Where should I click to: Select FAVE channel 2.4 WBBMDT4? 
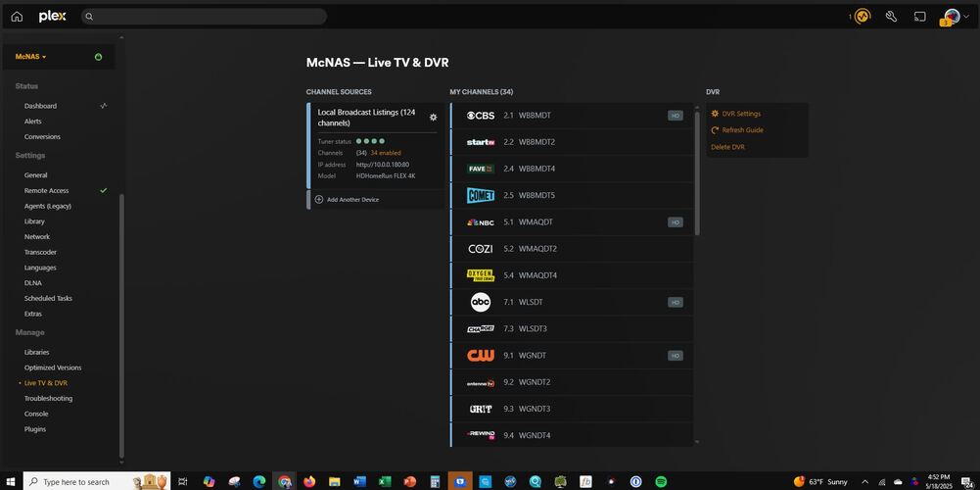click(571, 169)
